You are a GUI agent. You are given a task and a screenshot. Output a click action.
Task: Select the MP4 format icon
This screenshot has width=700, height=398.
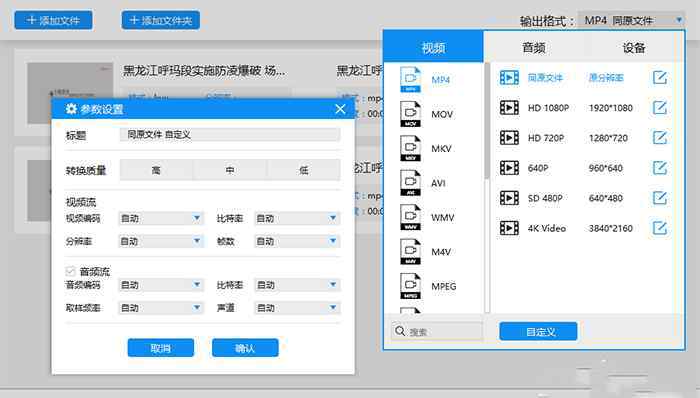(x=411, y=79)
